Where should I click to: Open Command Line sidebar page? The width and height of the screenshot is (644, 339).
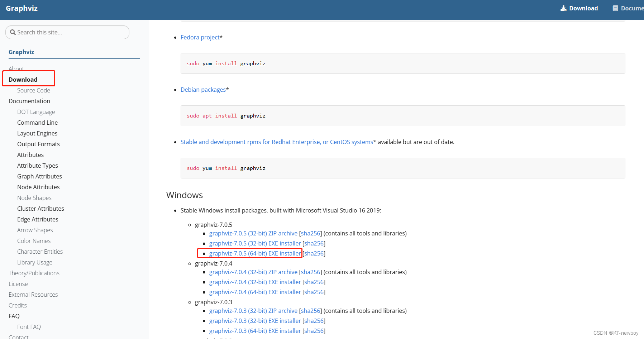coord(38,123)
